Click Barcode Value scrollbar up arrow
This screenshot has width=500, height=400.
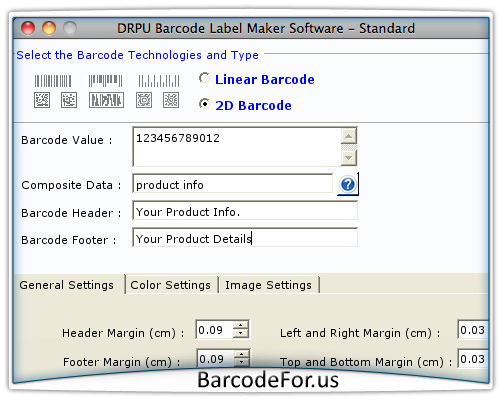tap(349, 136)
